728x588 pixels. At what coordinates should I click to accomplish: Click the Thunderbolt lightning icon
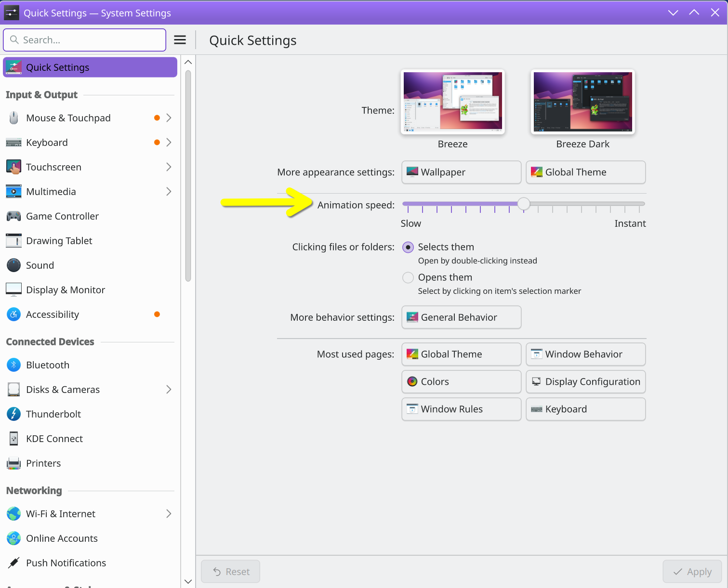[x=13, y=414]
